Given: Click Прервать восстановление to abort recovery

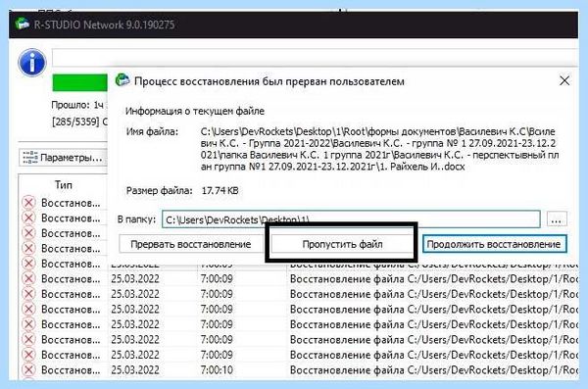Looking at the screenshot, I should [x=190, y=244].
